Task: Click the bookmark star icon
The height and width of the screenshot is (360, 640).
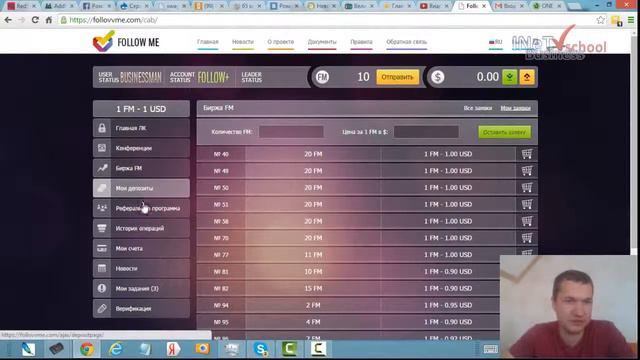Action: click(x=600, y=20)
